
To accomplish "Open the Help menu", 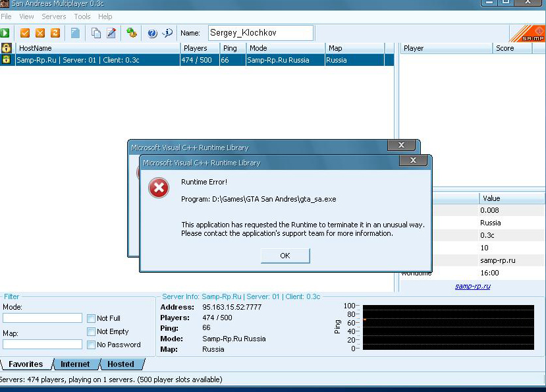I will 105,16.
